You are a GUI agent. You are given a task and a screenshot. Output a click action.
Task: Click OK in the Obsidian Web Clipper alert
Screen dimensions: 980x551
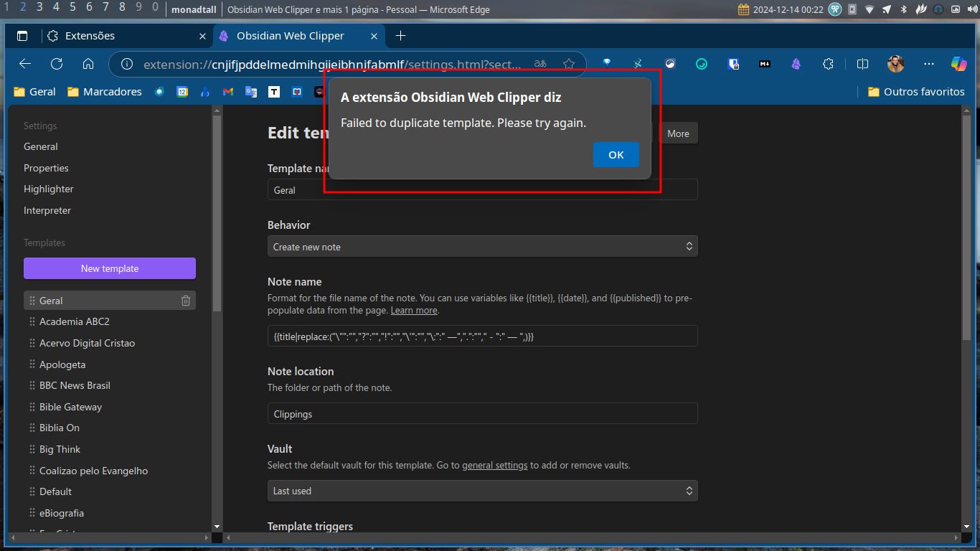(616, 155)
